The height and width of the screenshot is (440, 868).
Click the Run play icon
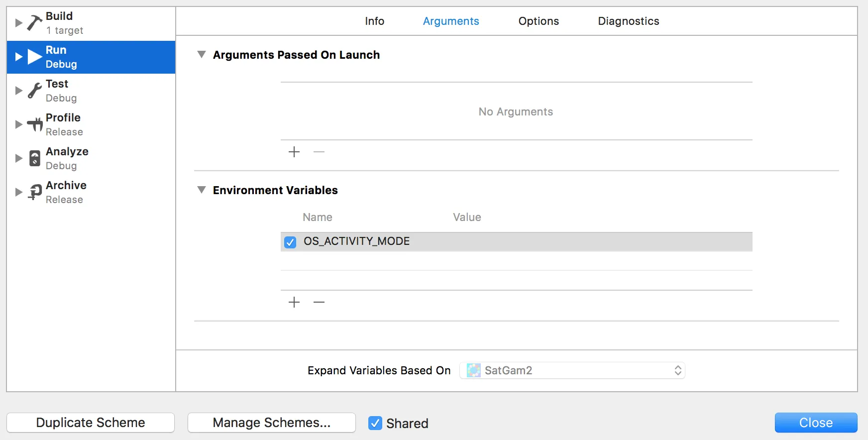pyautogui.click(x=34, y=57)
